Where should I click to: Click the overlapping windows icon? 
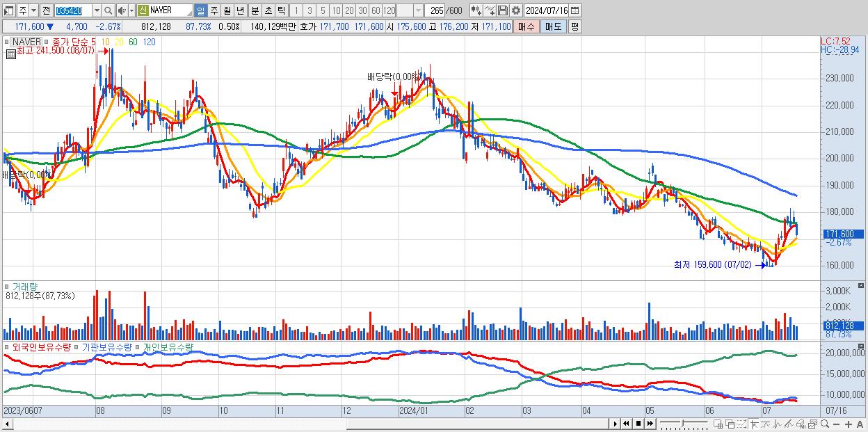pyautogui.click(x=730, y=424)
